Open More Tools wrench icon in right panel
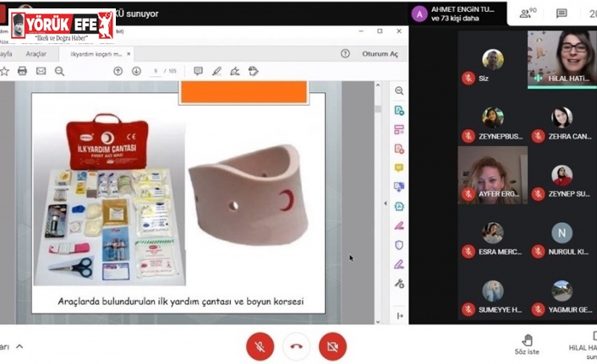 pos(399,284)
